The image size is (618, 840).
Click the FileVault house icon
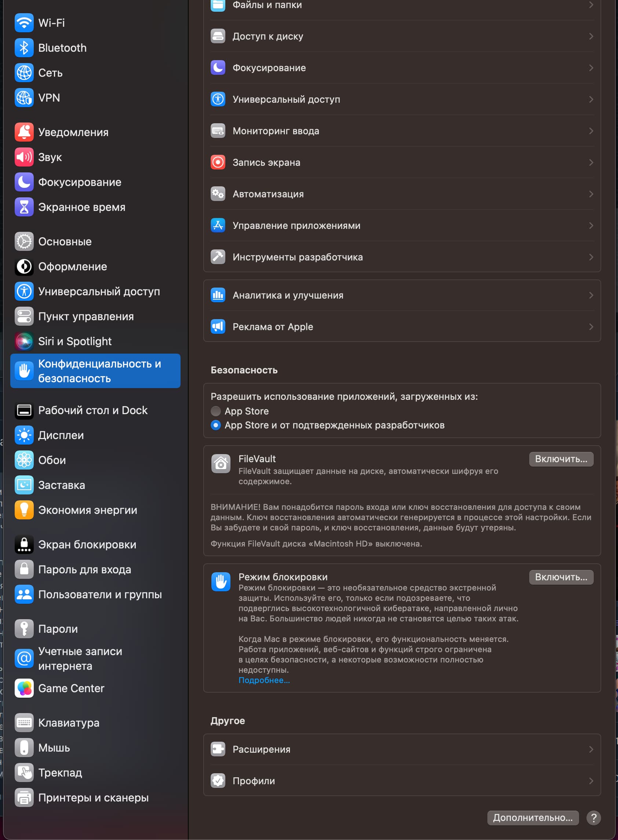221,464
